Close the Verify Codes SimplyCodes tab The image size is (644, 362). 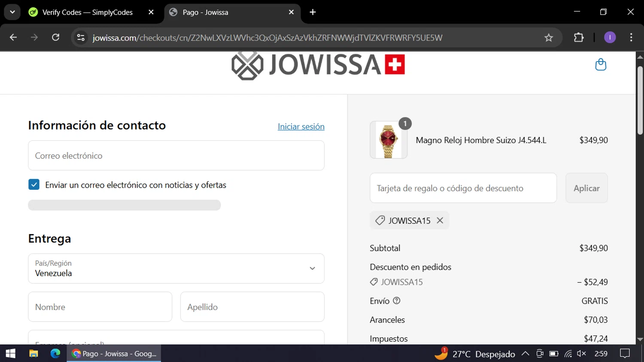[151, 12]
